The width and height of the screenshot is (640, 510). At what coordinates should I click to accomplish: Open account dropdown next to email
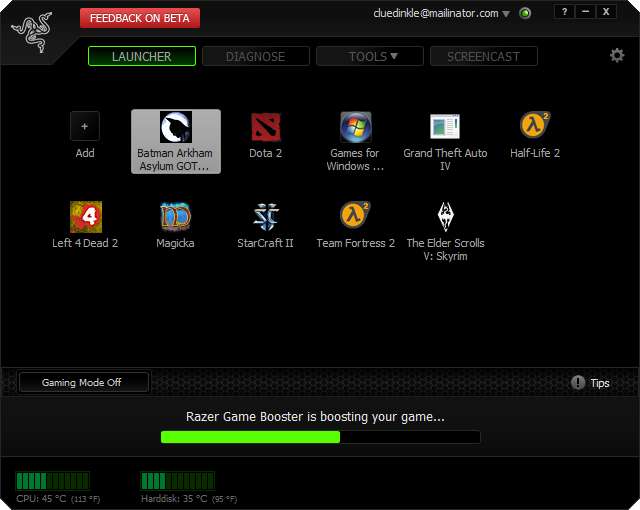pyautogui.click(x=506, y=14)
